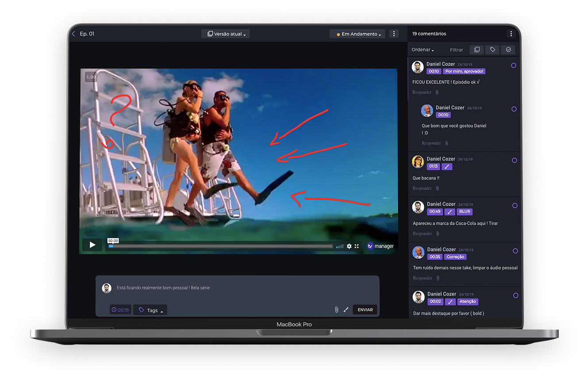The width and height of the screenshot is (588, 383).
Task: Click the tv manager logo
Action: pos(380,246)
